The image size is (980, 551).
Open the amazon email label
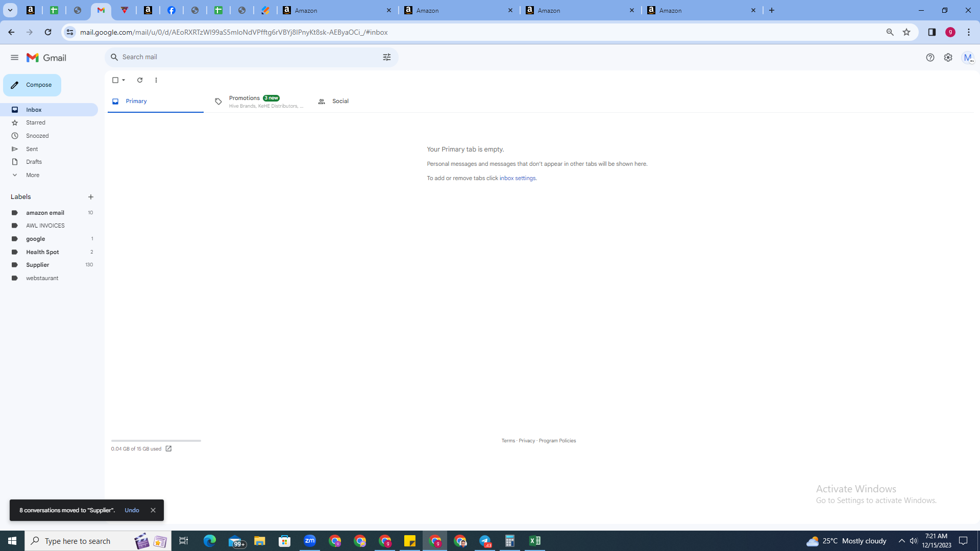pos(49,213)
